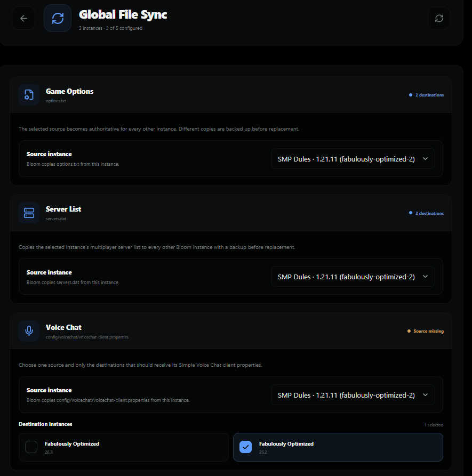The height and width of the screenshot is (476, 472).
Task: Click '3 instances · 3 of 5 configured' text
Action: pyautogui.click(x=110, y=28)
